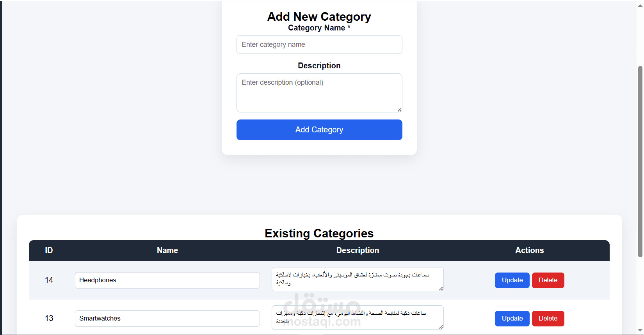Click the new description textarea resize handle
Viewport: 644px width, 335px height.
pyautogui.click(x=399, y=110)
